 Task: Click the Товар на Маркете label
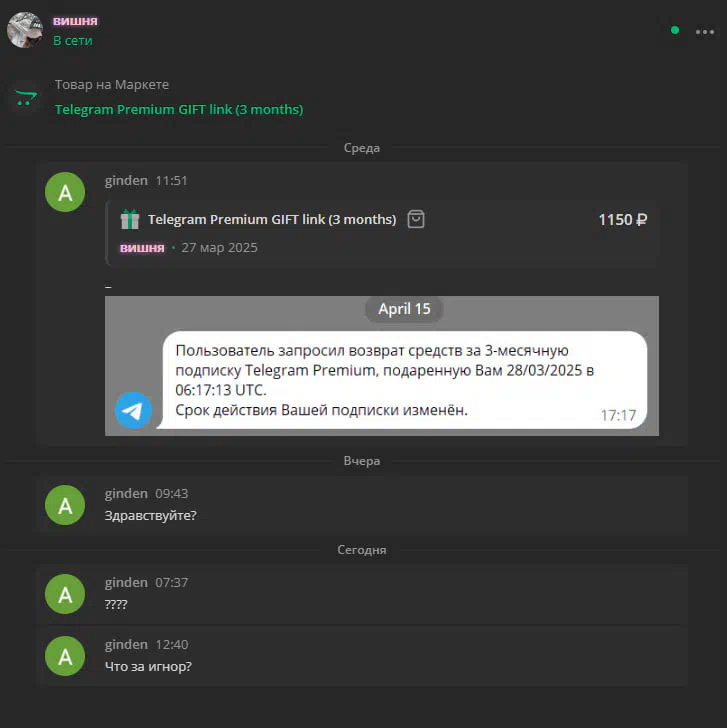click(x=112, y=85)
